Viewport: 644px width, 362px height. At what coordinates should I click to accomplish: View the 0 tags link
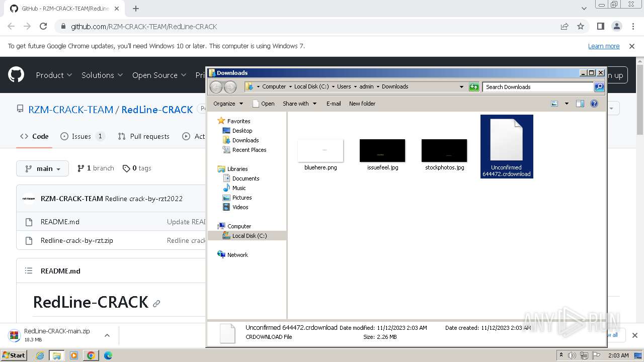coord(137,168)
